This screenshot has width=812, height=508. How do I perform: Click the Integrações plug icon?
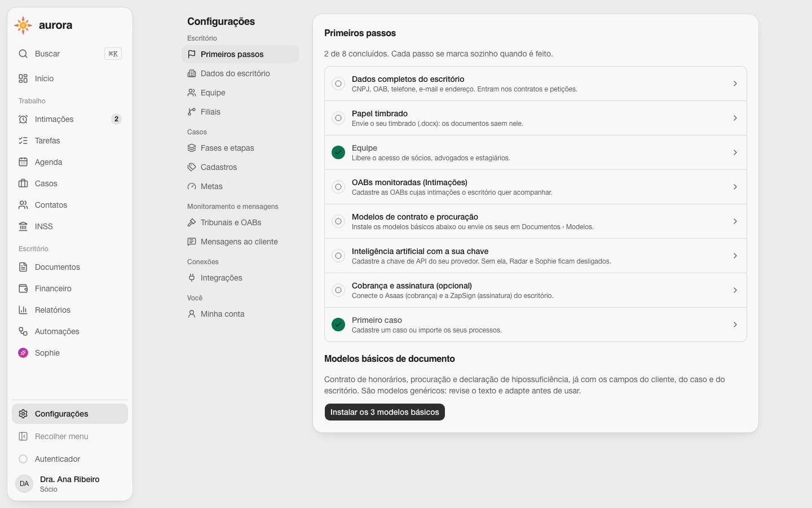[x=192, y=278]
